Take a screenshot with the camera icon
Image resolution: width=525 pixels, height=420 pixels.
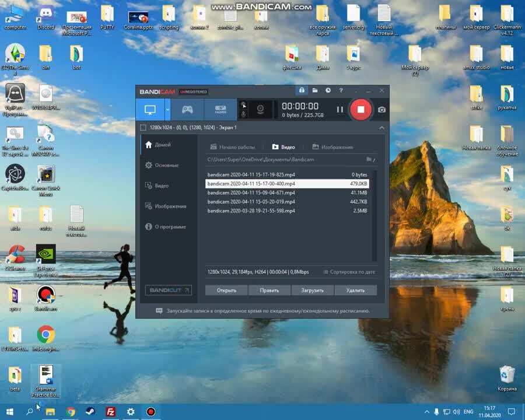(381, 110)
